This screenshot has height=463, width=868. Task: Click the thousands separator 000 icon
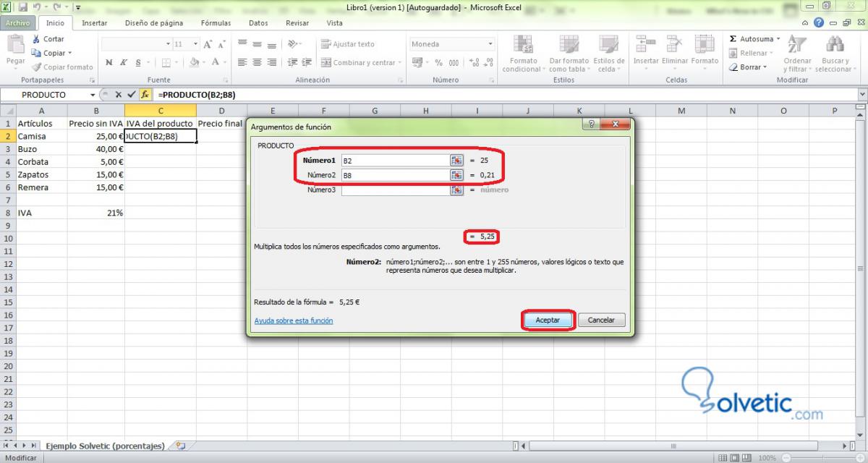click(x=452, y=63)
